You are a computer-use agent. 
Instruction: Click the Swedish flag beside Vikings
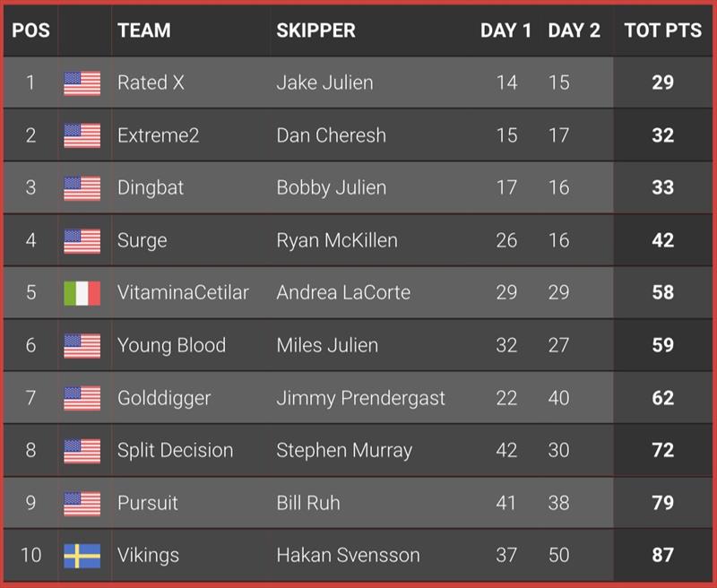click(82, 556)
